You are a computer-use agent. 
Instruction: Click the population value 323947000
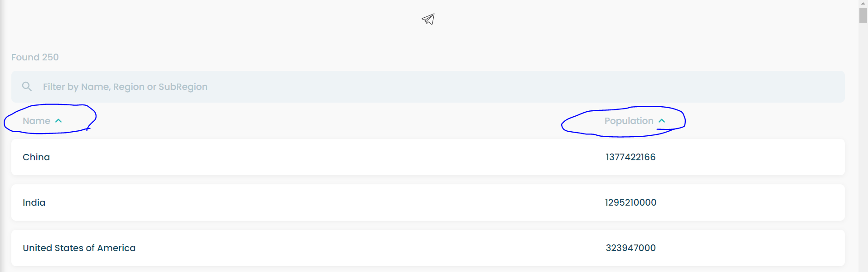pyautogui.click(x=630, y=248)
